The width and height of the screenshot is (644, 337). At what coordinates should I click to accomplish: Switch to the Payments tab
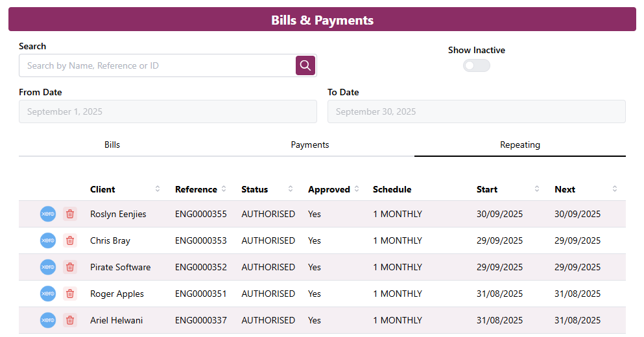click(310, 145)
